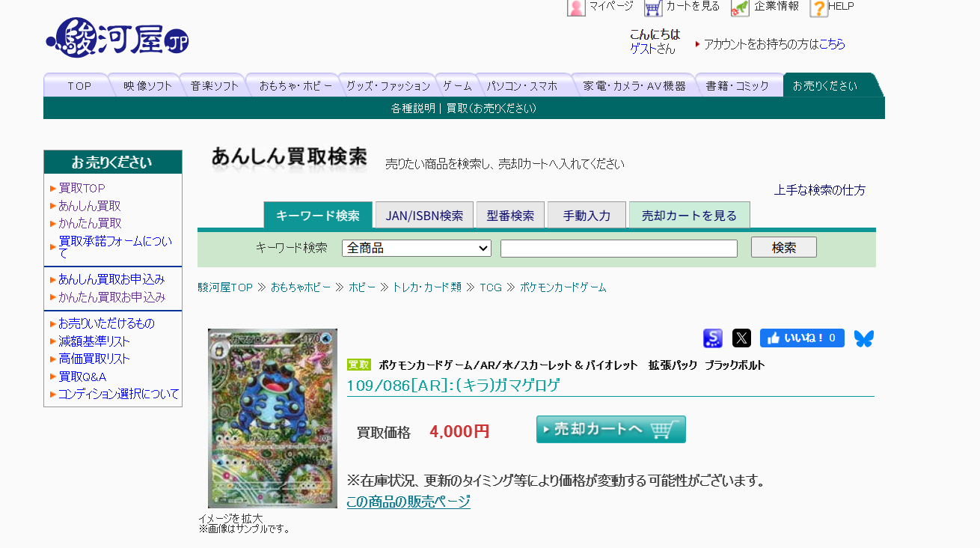Share on Bluesky butterfly icon

864,338
